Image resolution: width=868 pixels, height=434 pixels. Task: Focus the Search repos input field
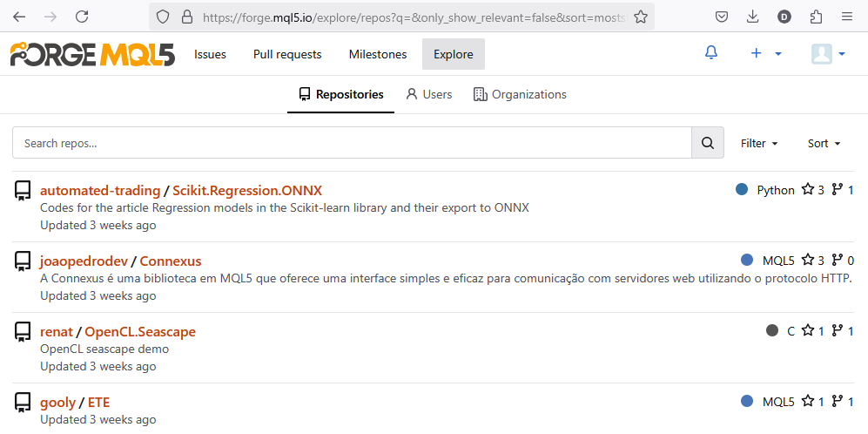pyautogui.click(x=352, y=143)
